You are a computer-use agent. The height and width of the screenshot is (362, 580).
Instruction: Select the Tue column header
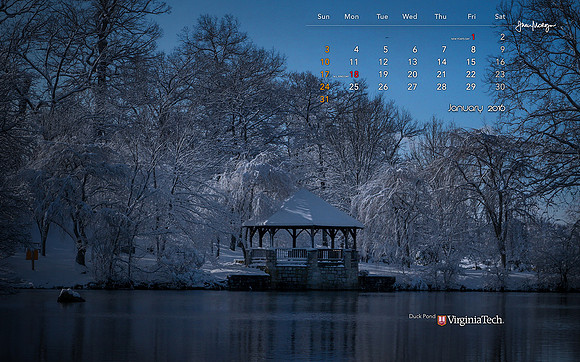click(x=382, y=17)
